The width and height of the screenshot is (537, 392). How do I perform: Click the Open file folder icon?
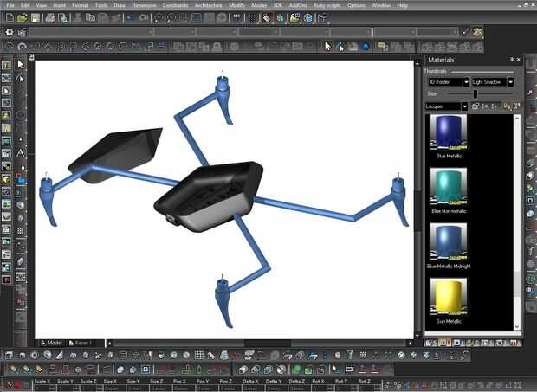[x=23, y=18]
